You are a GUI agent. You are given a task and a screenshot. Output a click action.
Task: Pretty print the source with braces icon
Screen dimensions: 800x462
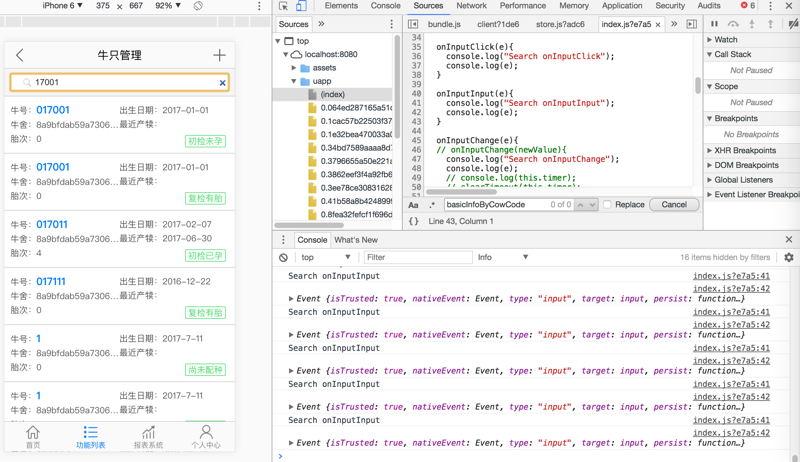click(414, 221)
